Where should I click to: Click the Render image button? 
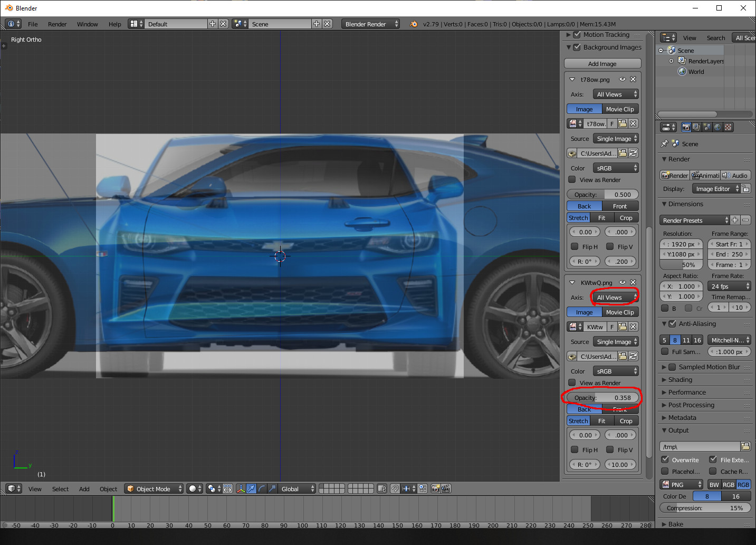675,175
